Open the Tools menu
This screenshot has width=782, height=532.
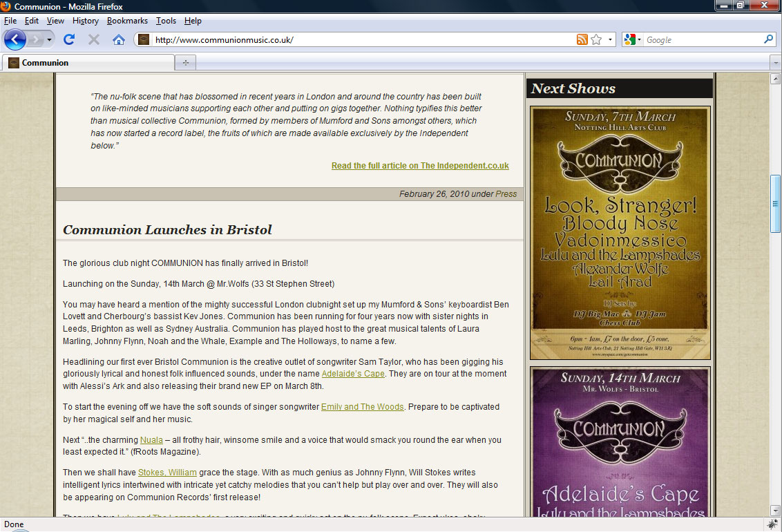click(x=166, y=21)
